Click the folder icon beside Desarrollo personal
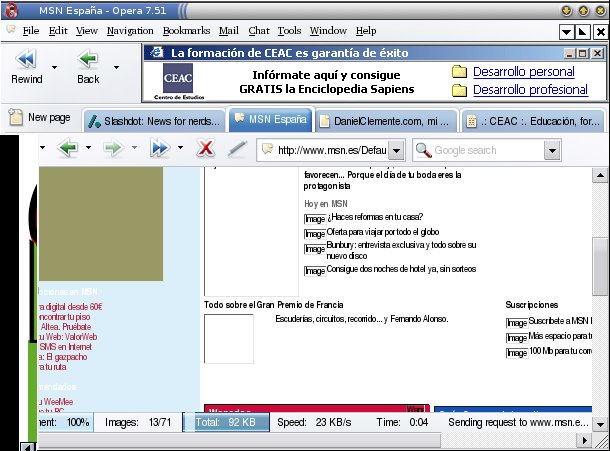This screenshot has height=451, width=610. (459, 72)
